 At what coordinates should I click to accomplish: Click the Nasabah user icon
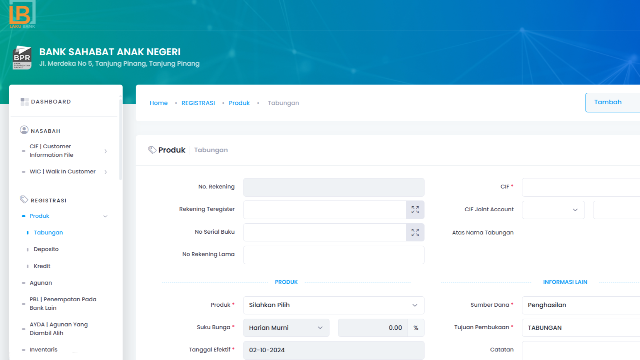(x=24, y=130)
